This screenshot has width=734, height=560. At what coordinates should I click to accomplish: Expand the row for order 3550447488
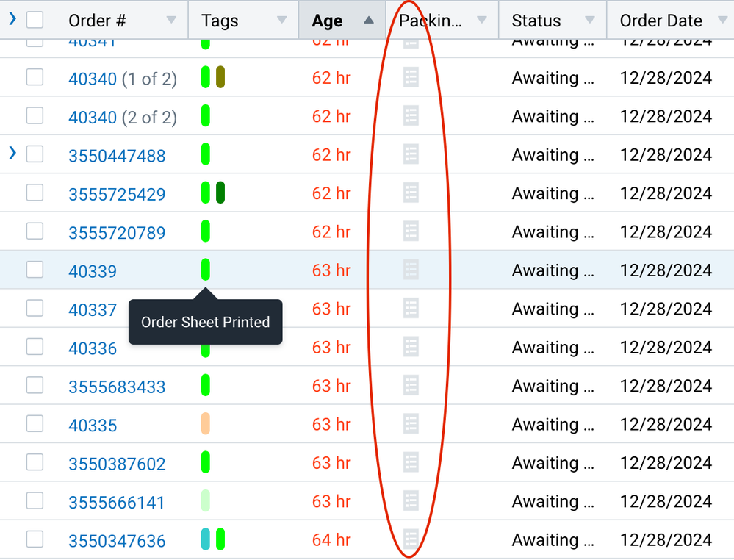click(12, 154)
